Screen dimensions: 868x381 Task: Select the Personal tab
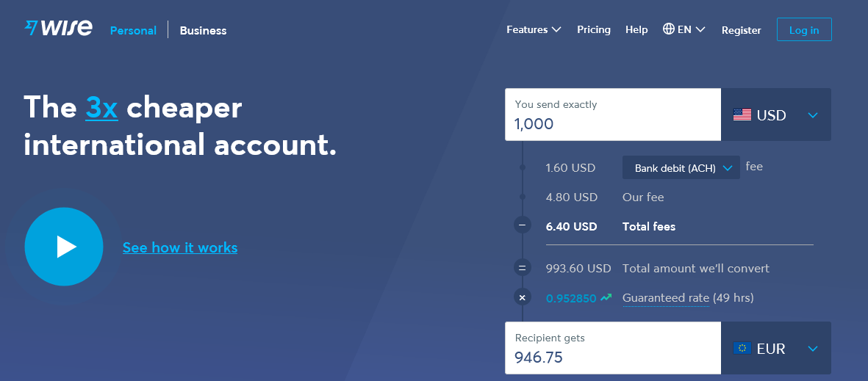[x=133, y=31]
